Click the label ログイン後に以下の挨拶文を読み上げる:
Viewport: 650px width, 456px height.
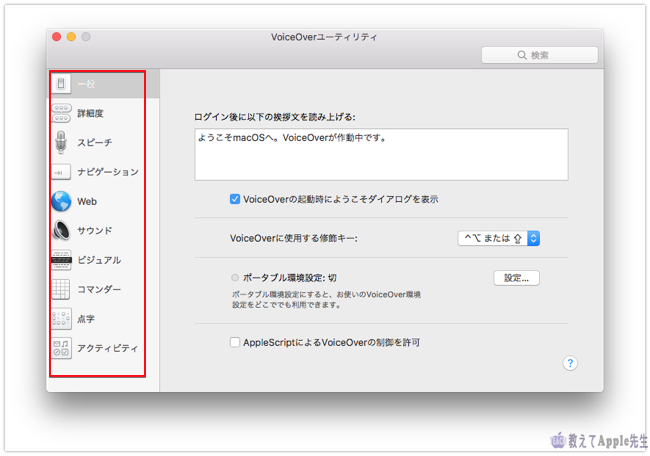(274, 117)
